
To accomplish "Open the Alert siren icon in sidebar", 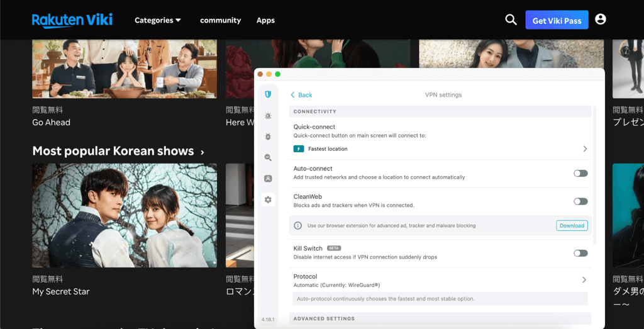I will click(268, 116).
